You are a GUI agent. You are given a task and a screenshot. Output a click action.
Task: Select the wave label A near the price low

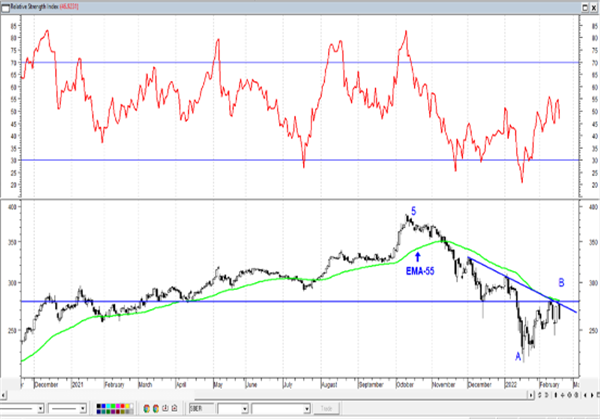(x=518, y=357)
